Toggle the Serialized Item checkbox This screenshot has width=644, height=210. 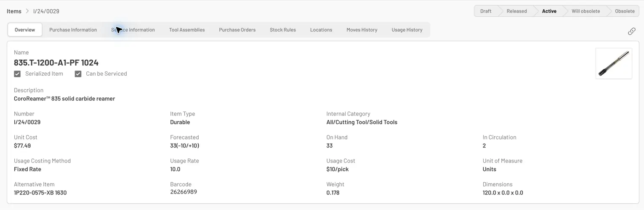tap(17, 74)
